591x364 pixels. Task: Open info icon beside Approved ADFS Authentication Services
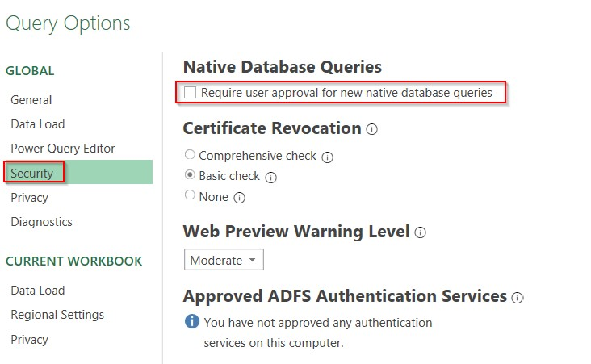pyautogui.click(x=517, y=298)
